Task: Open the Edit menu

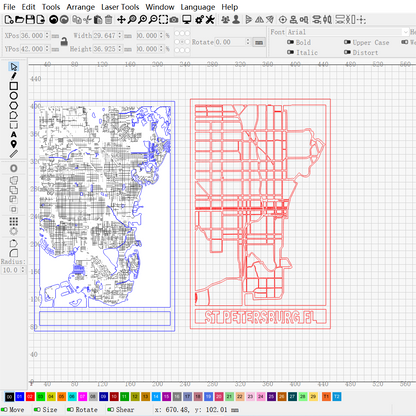Action: 28,7
